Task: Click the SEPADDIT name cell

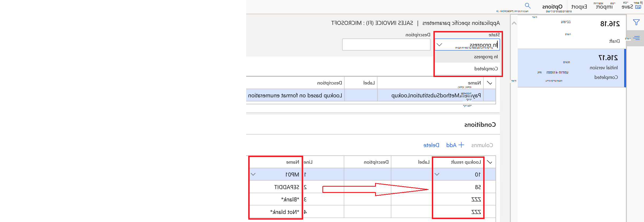Action: (276, 187)
